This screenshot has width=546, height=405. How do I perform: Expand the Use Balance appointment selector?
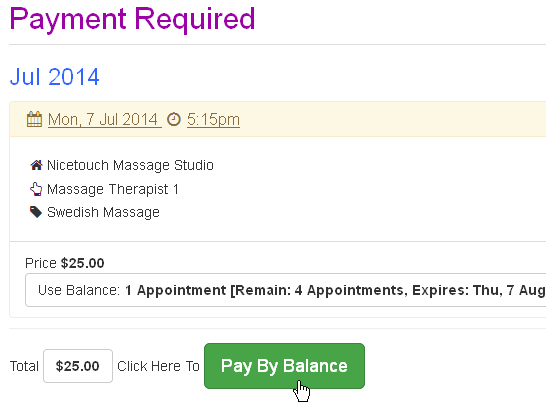(286, 290)
